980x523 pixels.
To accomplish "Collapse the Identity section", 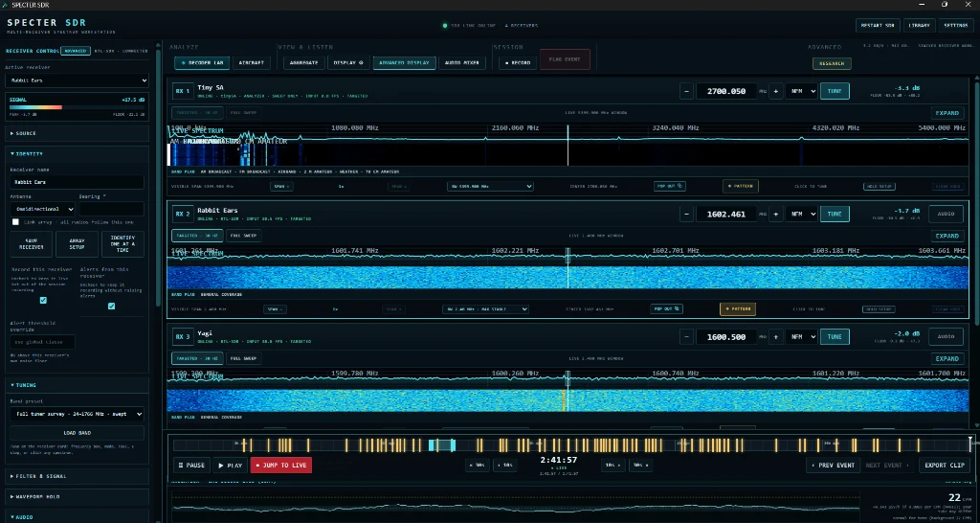I will click(77, 153).
